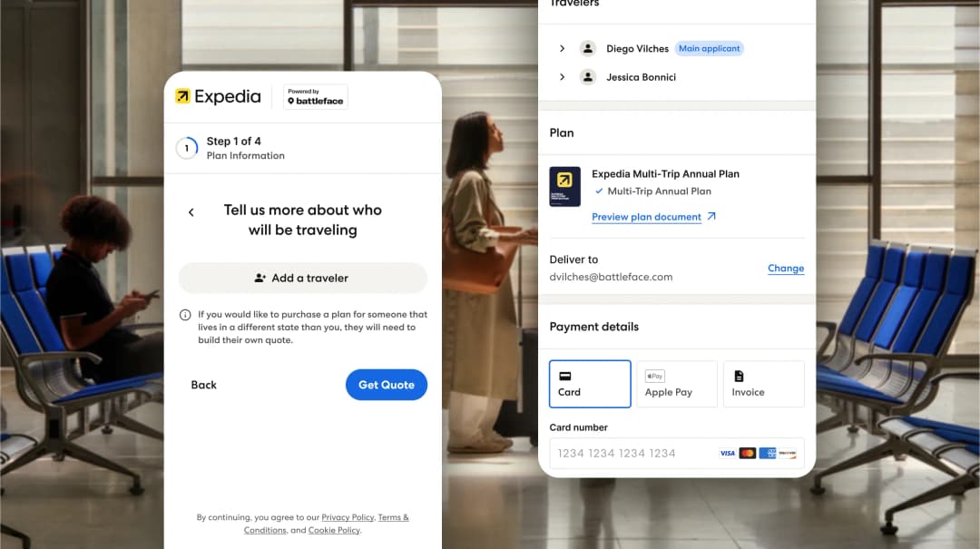The width and height of the screenshot is (980, 549).
Task: Click the Visa card icon
Action: (x=727, y=453)
